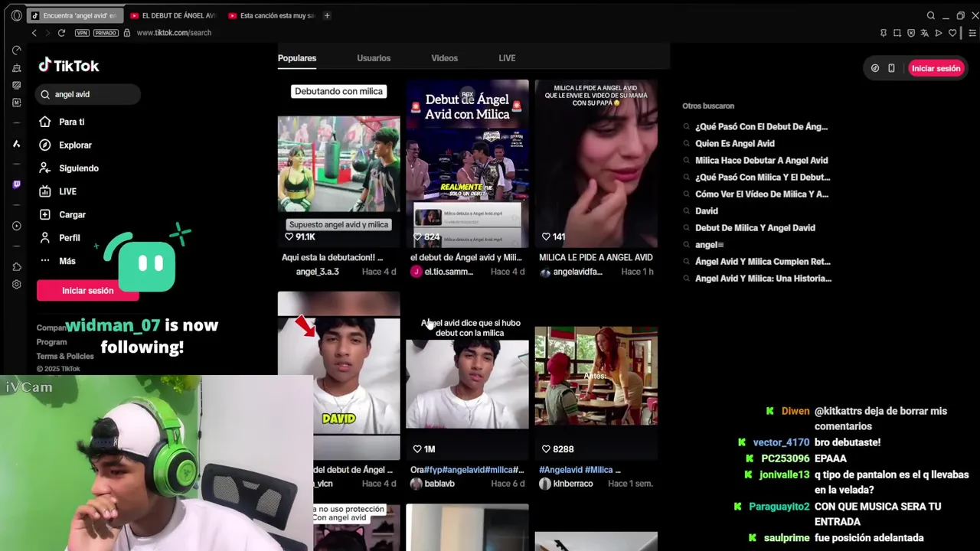Search suggestion 'Quien Es Angel Avid'

(735, 143)
